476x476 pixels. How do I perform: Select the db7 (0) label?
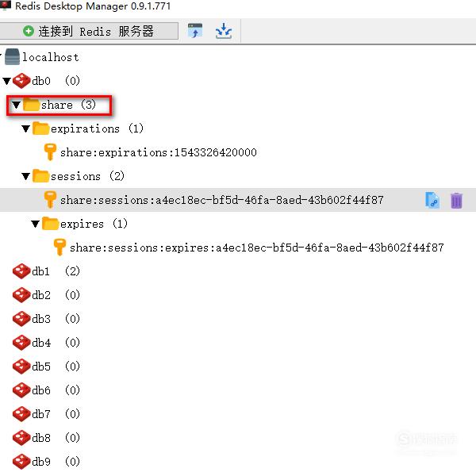tap(56, 414)
